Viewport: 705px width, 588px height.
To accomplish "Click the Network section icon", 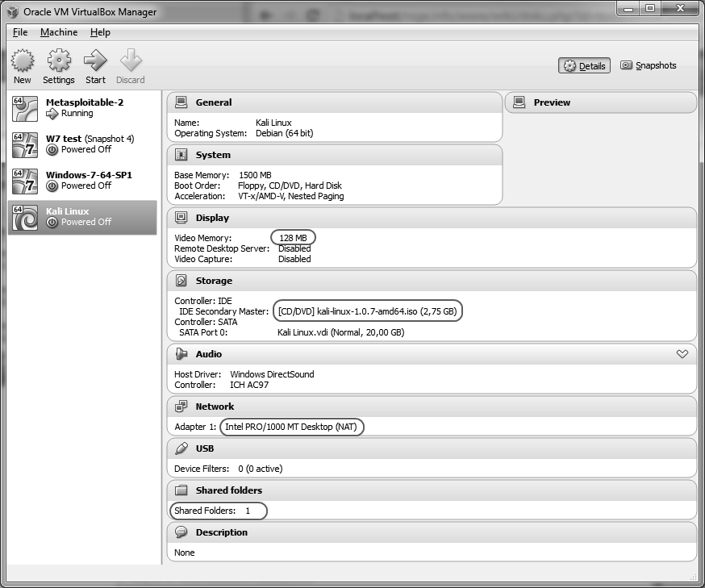I will coord(181,407).
